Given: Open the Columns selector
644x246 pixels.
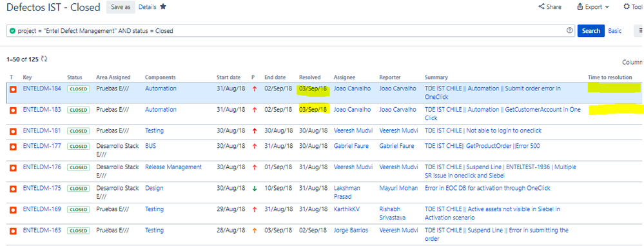Looking at the screenshot, I should coord(632,63).
